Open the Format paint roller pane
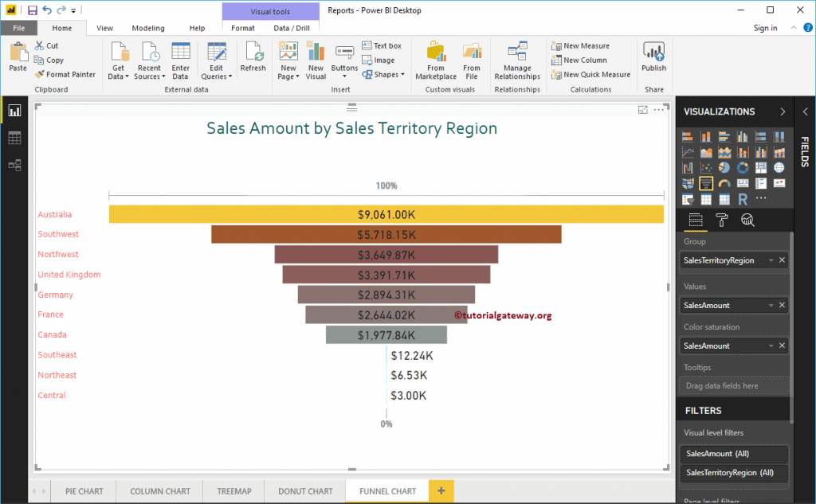The height and width of the screenshot is (504, 816). 722,220
